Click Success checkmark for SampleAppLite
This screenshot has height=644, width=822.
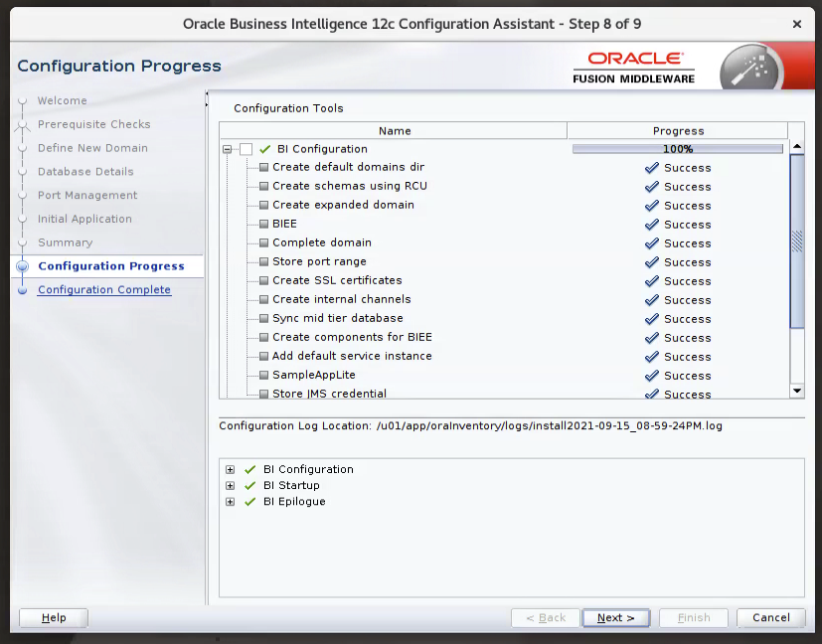(x=652, y=376)
